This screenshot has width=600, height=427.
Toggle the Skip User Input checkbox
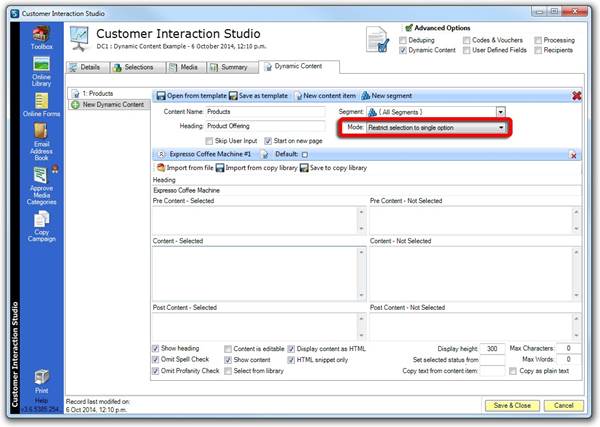(x=209, y=141)
